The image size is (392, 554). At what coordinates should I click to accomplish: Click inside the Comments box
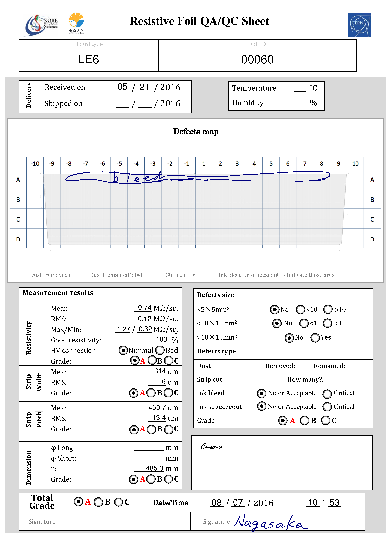point(282,463)
